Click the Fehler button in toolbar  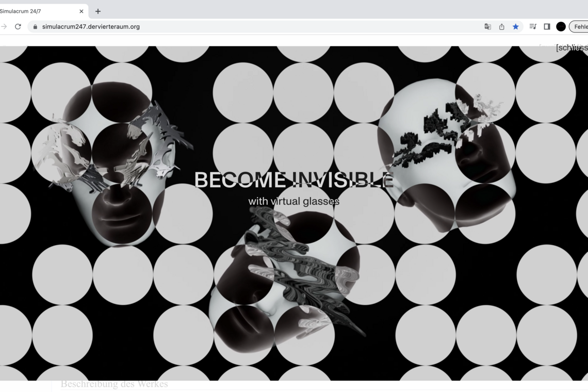[580, 27]
